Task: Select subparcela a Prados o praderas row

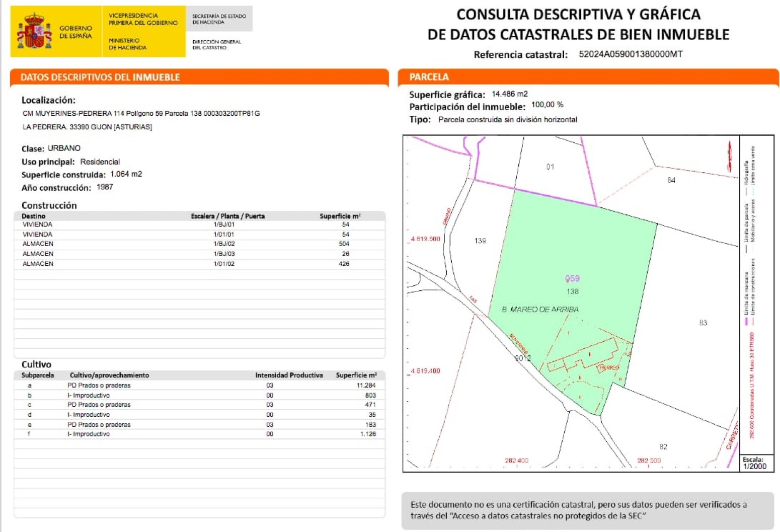Action: (199, 386)
